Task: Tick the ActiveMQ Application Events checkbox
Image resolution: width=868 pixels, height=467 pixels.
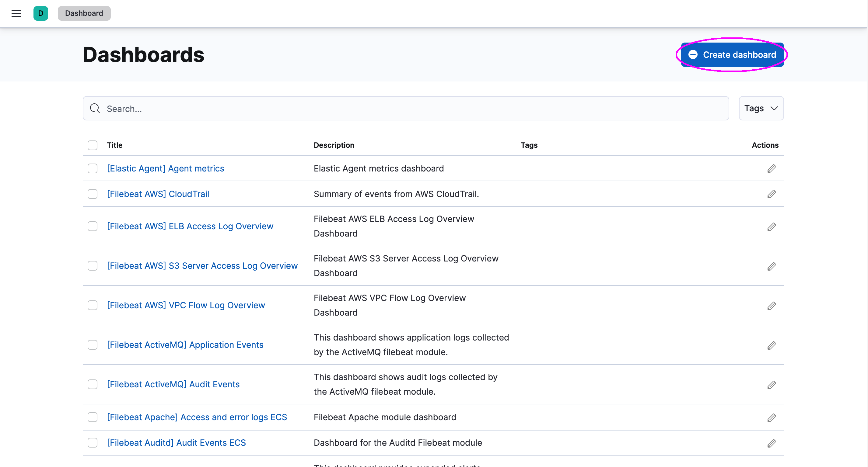Action: (92, 345)
